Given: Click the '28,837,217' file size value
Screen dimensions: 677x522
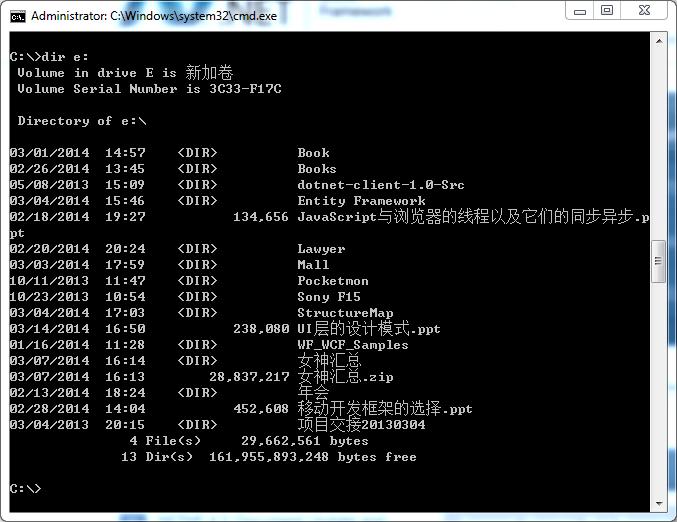Looking at the screenshot, I should tap(249, 376).
